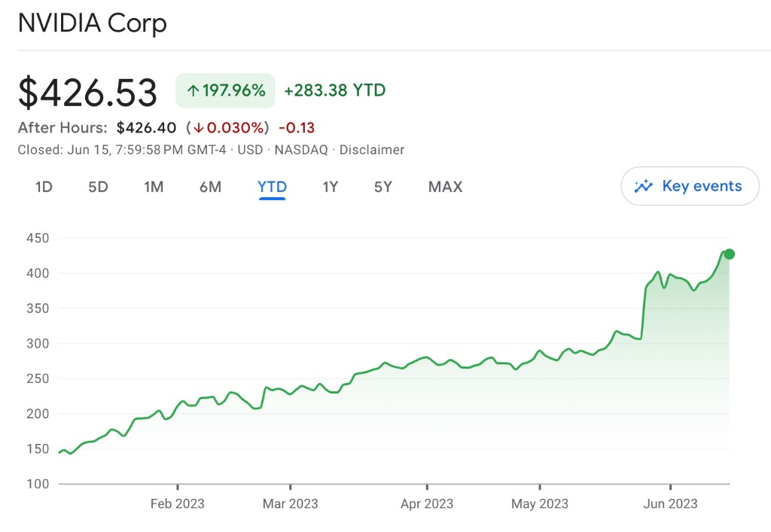Image resolution: width=771 pixels, height=532 pixels.
Task: Click the NVIDIA Corp heading
Action: pyautogui.click(x=93, y=23)
